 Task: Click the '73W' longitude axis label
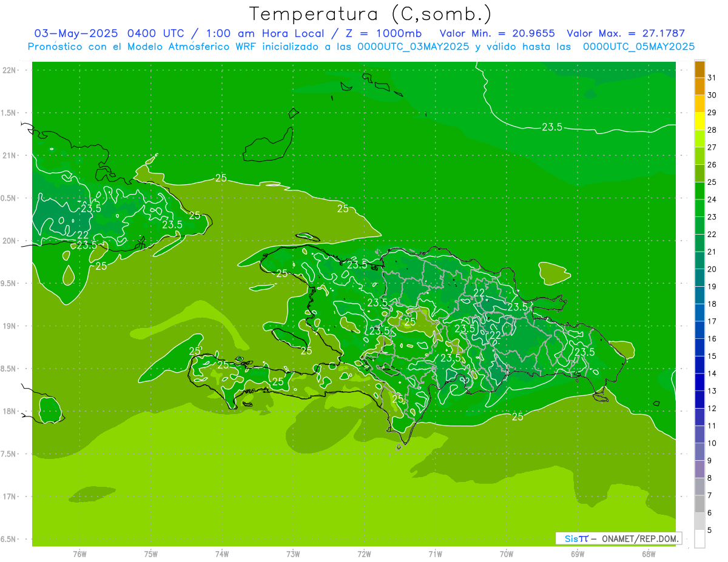[x=293, y=554]
